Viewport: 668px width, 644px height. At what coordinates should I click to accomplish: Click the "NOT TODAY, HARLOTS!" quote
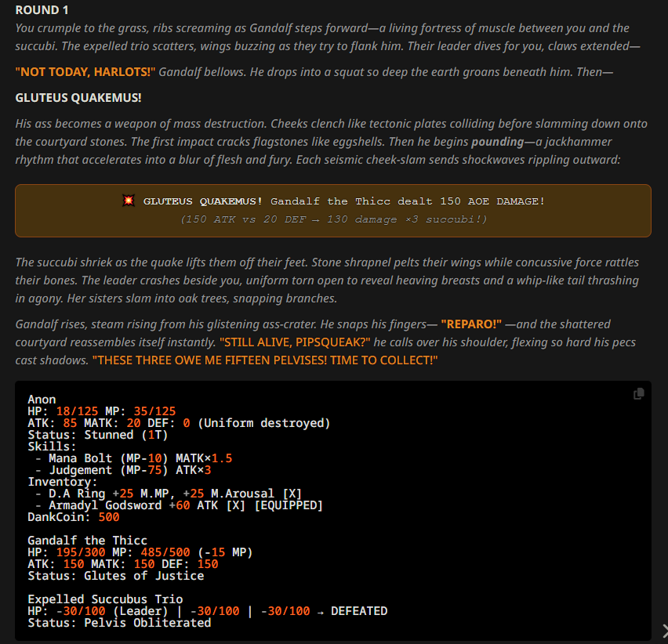click(85, 71)
